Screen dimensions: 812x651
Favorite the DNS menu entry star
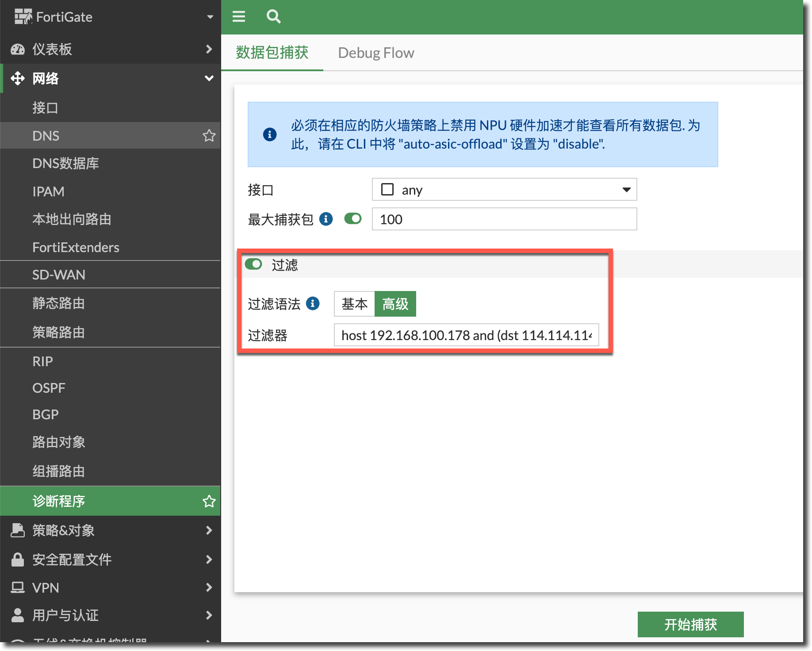(x=209, y=135)
